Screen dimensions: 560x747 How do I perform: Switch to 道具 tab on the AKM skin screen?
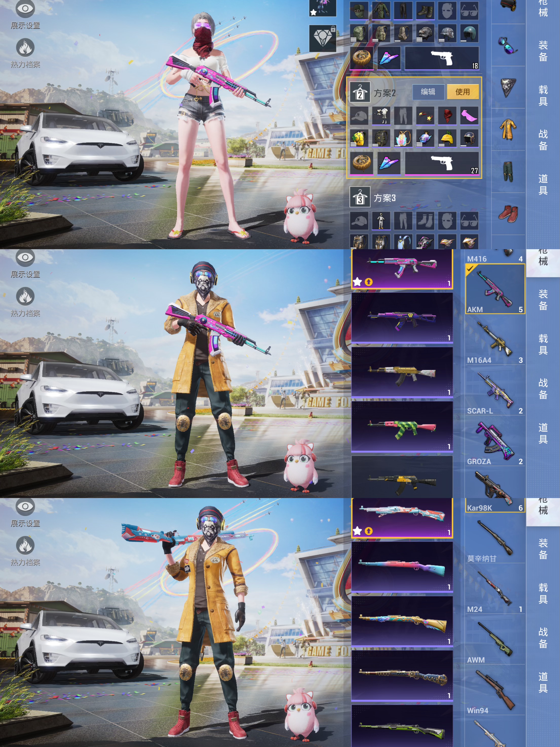[x=543, y=433]
